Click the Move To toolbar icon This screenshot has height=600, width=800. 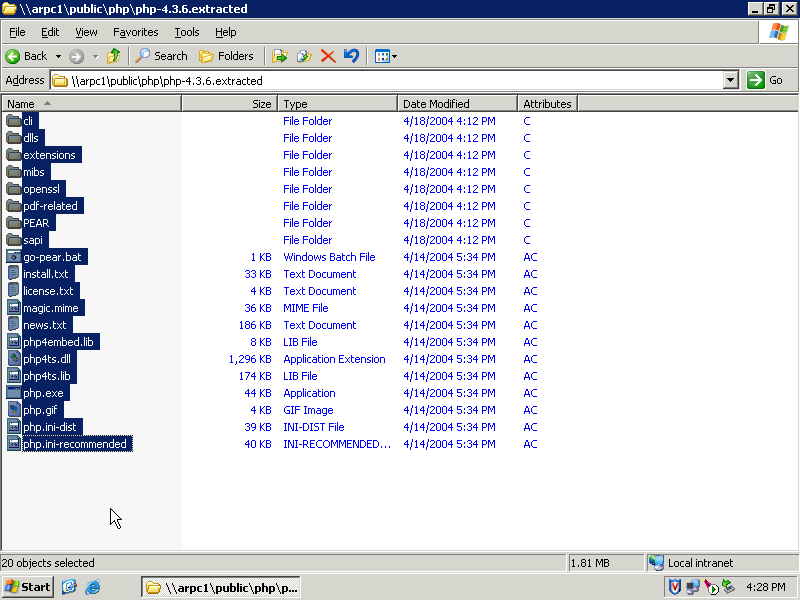click(280, 56)
